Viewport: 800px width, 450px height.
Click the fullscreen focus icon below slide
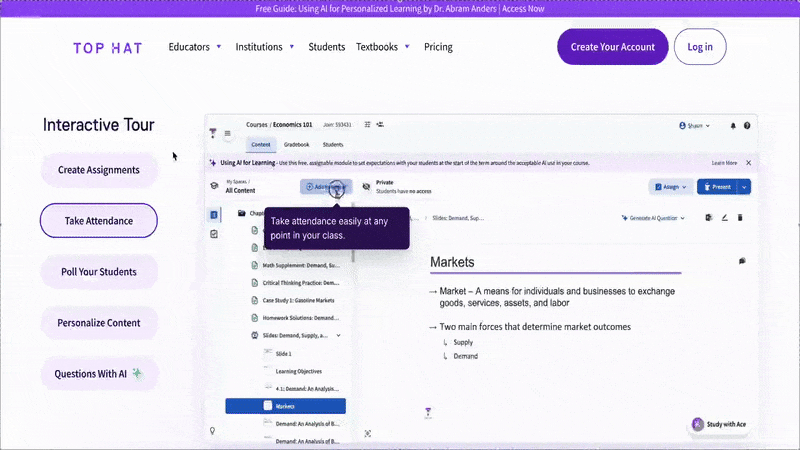tap(367, 434)
